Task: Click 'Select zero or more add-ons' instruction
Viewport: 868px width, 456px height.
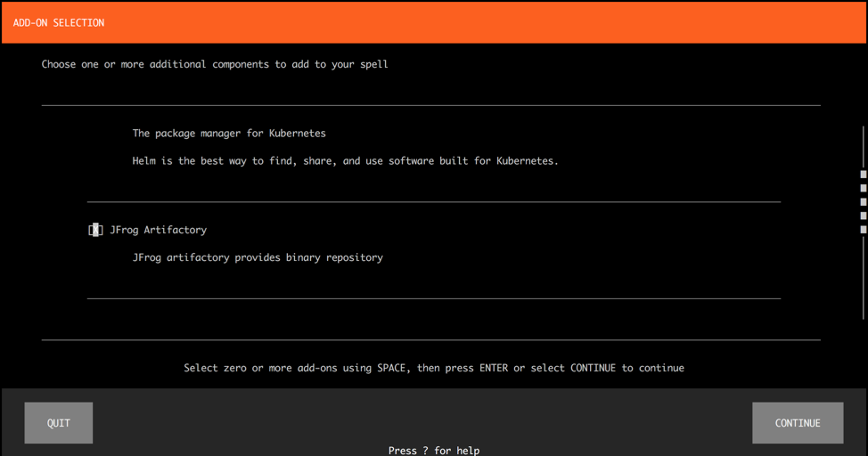Action: tap(434, 368)
